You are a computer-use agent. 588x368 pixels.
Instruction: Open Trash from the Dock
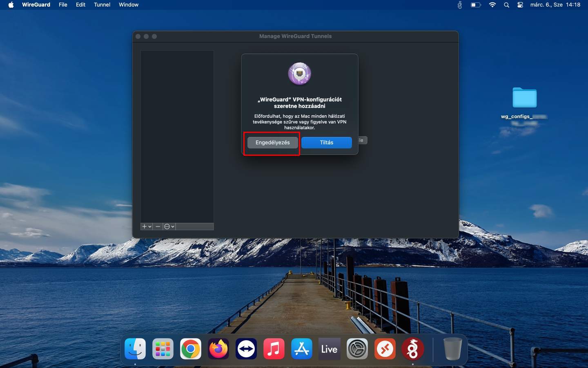(452, 349)
